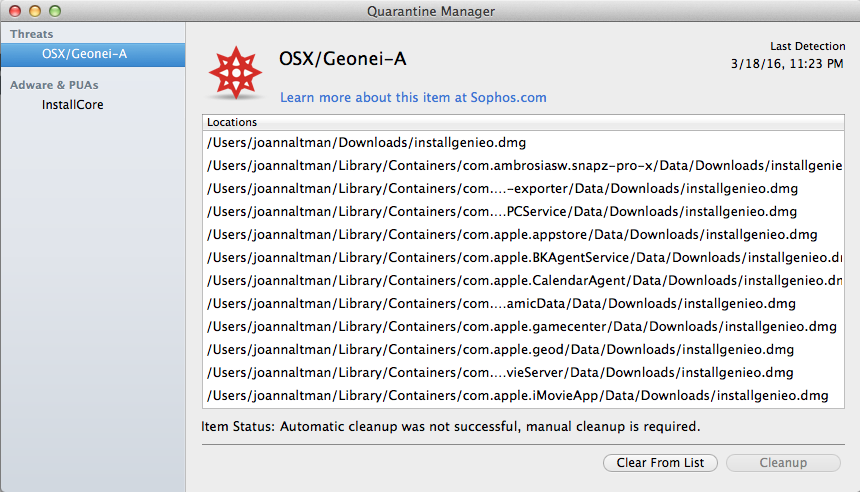Click the red OSX/Geonei-A threat icon
The image size is (860, 492).
click(235, 72)
